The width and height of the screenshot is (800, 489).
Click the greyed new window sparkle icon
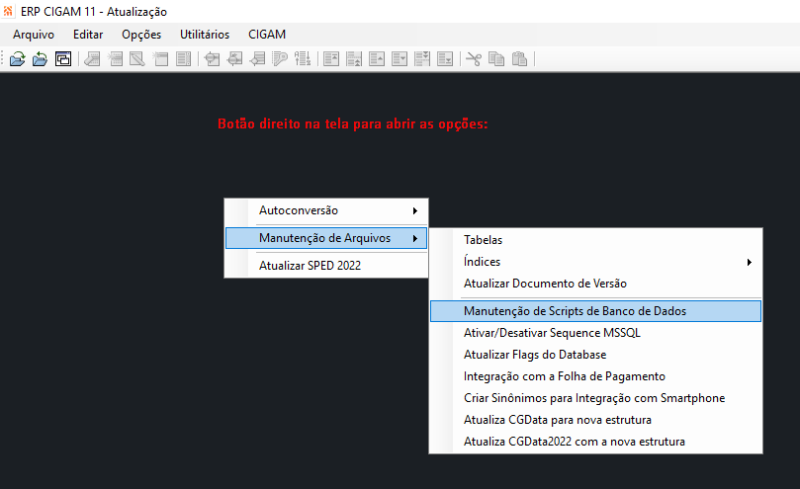pyautogui.click(x=160, y=59)
